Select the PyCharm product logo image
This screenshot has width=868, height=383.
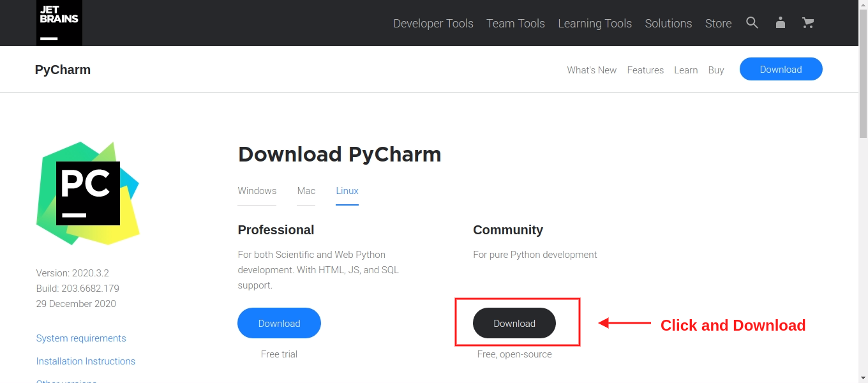(88, 193)
